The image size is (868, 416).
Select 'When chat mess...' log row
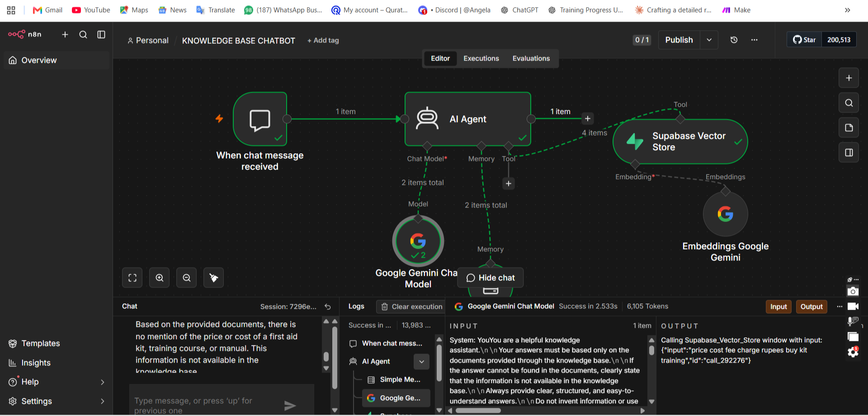point(387,343)
